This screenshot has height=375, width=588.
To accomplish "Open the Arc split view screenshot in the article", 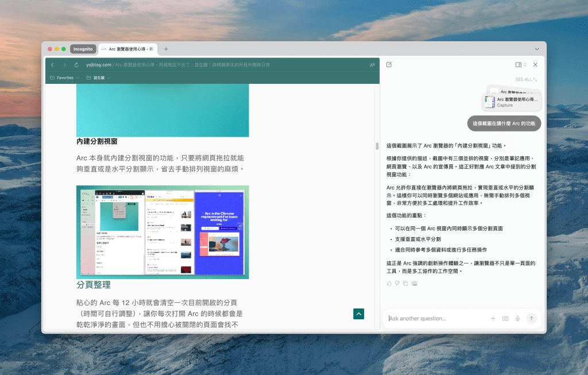I will (163, 232).
